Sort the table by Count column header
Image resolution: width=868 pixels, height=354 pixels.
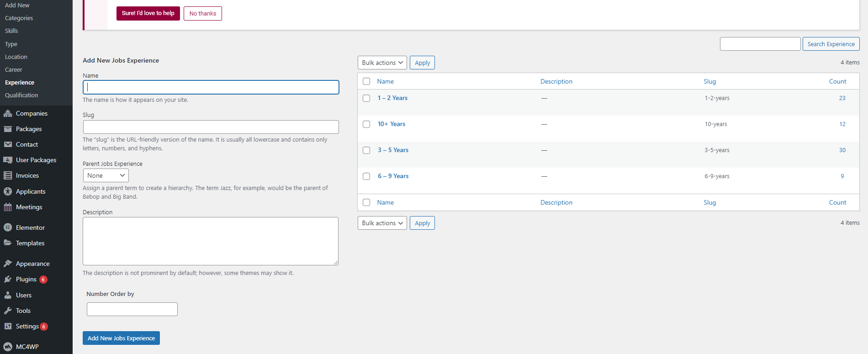pyautogui.click(x=837, y=81)
